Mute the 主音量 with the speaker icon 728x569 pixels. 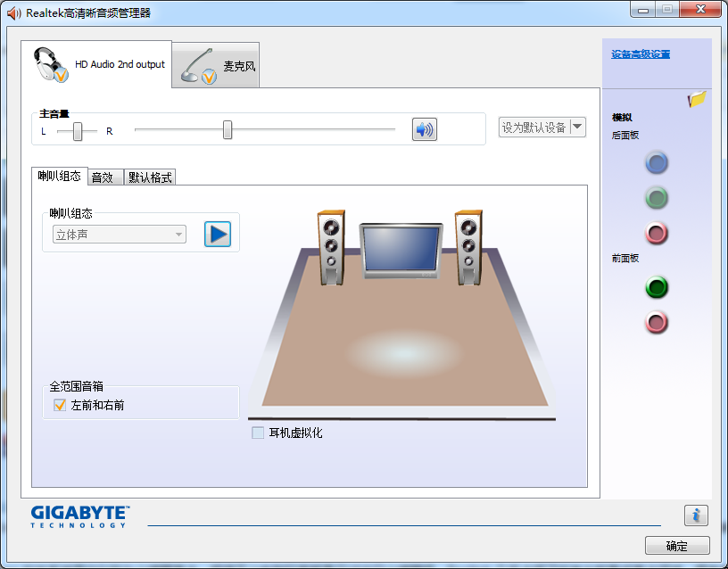[424, 129]
